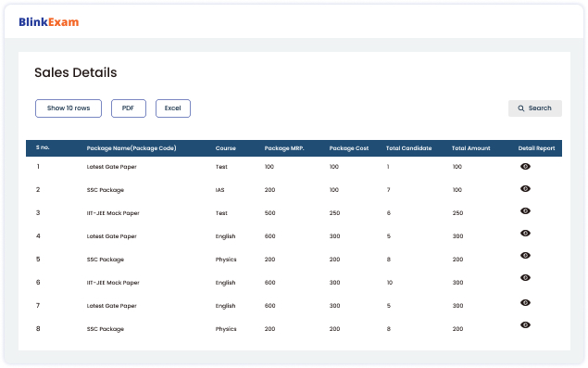This screenshot has width=588, height=368.
Task: Open detail report eye for row 1
Action: coord(525,166)
